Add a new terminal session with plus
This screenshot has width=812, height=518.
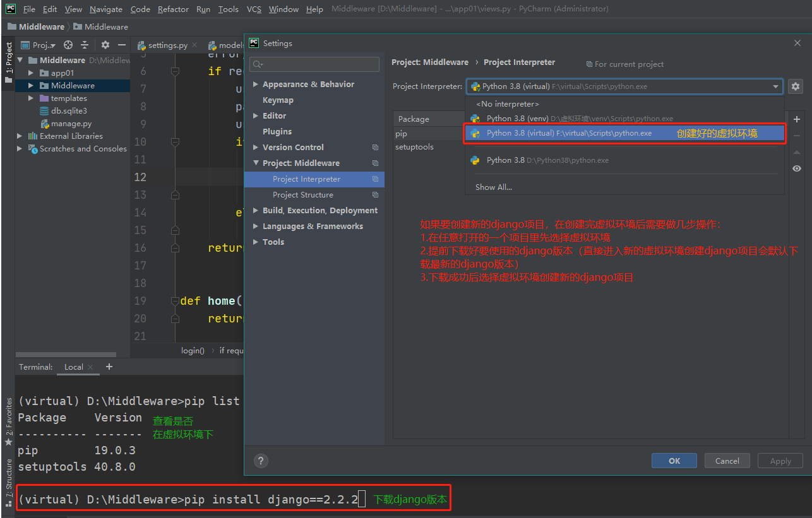coord(109,367)
